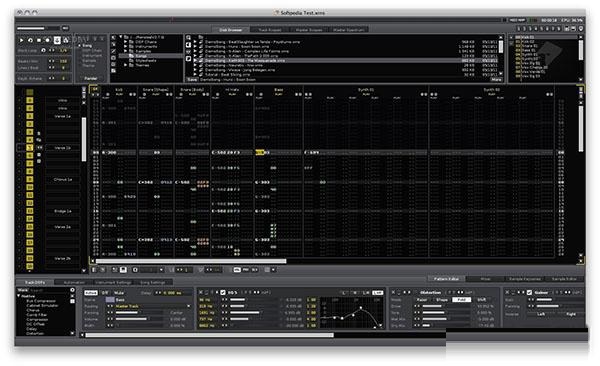This screenshot has height=366, width=600.
Task: Open the Automation tab
Action: point(74,283)
